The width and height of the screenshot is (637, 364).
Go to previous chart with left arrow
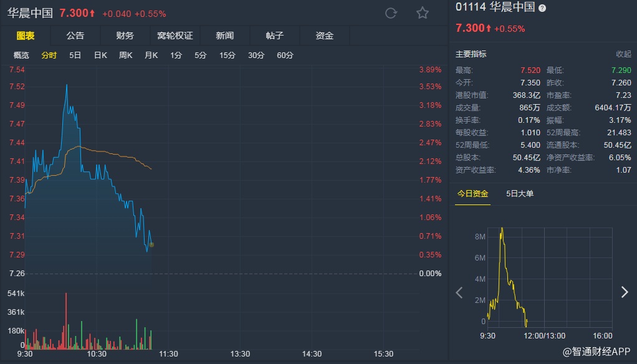click(x=459, y=292)
